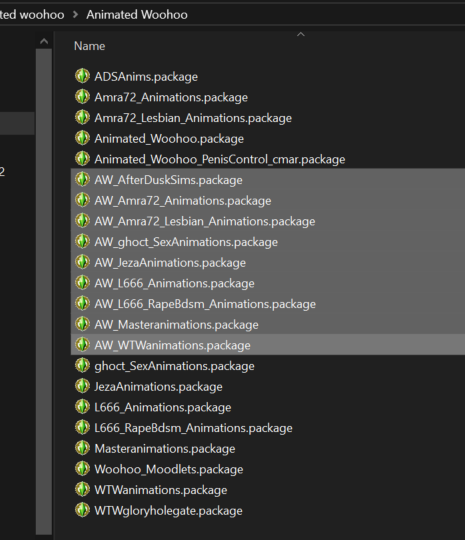Click the breadcrumb chevron before Animated Woohoo
Image resolution: width=465 pixels, height=540 pixels.
click(x=75, y=15)
